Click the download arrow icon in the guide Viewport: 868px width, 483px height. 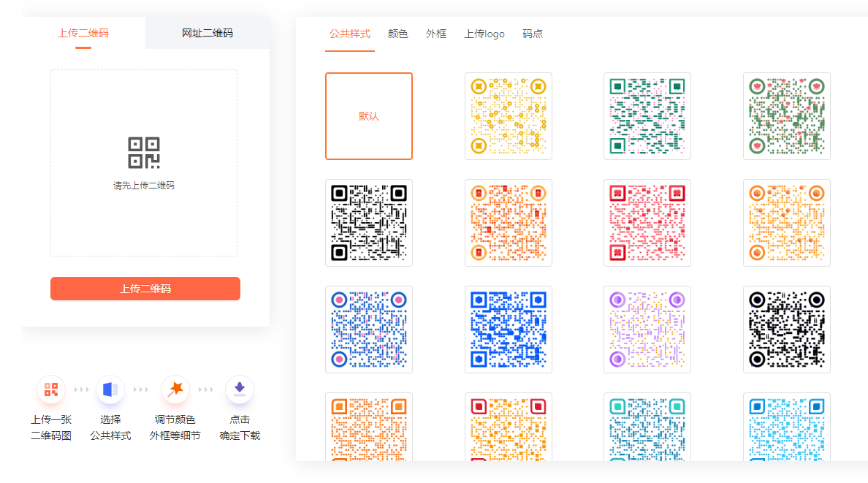pyautogui.click(x=240, y=389)
